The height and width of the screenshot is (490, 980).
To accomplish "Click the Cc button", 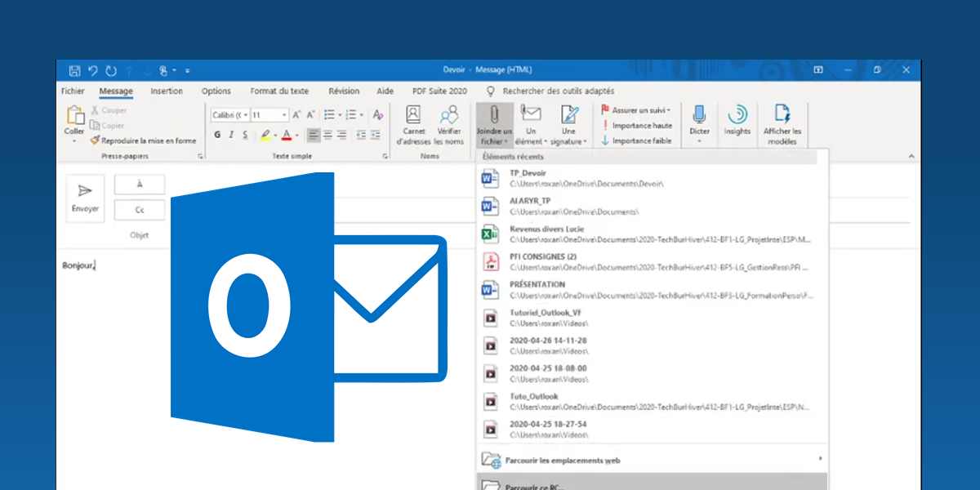I will (140, 211).
